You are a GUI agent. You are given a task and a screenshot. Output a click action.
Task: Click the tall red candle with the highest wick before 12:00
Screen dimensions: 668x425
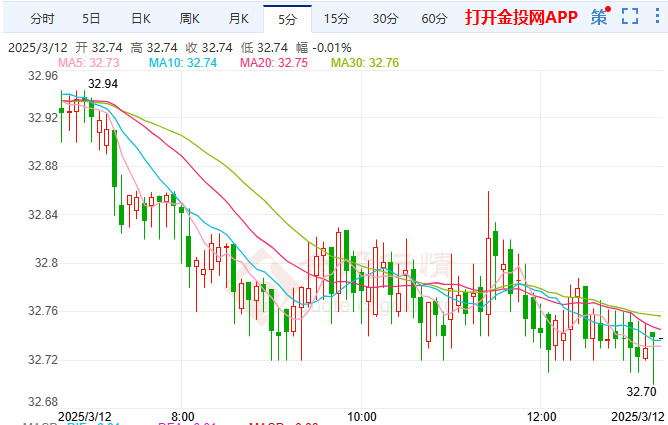(488, 276)
